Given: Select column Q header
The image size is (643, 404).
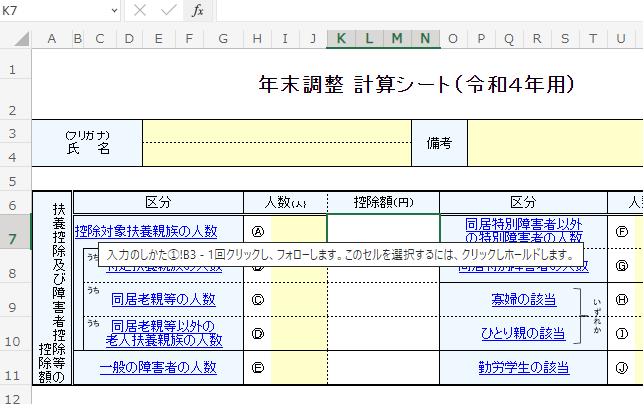Looking at the screenshot, I should coord(509,39).
